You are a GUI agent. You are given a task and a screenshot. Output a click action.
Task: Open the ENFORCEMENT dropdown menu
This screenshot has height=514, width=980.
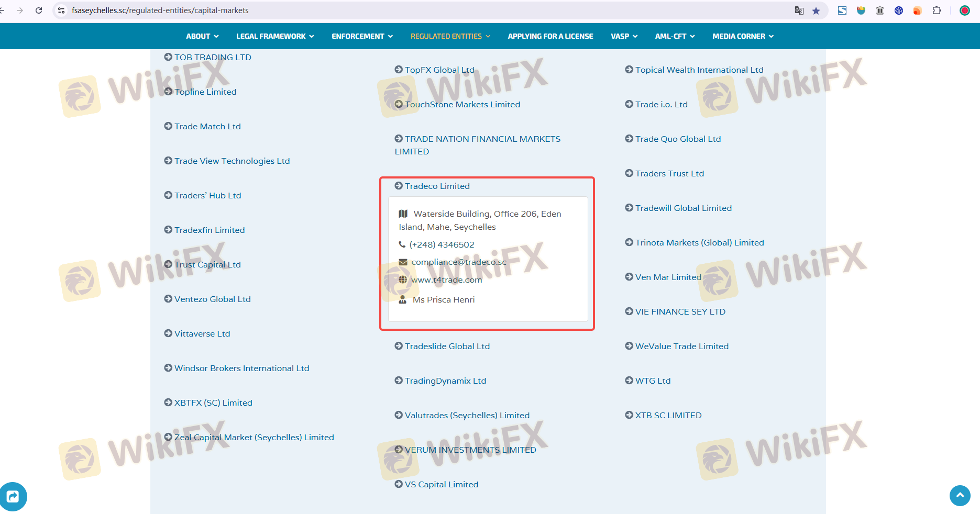[362, 36]
